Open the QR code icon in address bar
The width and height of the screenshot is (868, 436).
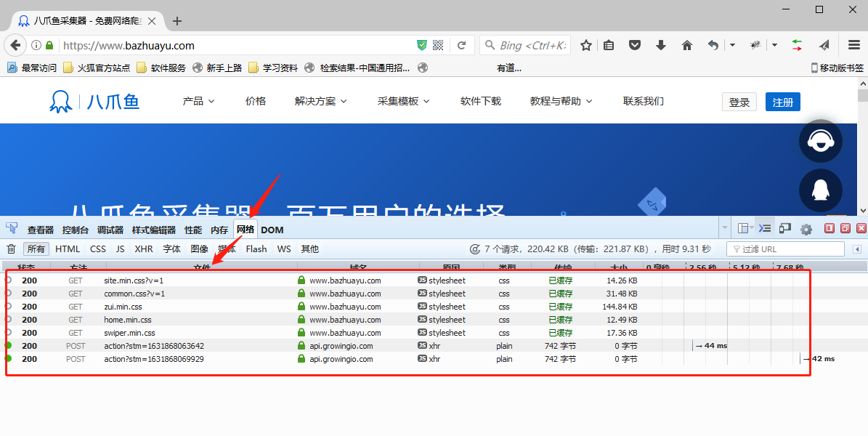tap(438, 46)
